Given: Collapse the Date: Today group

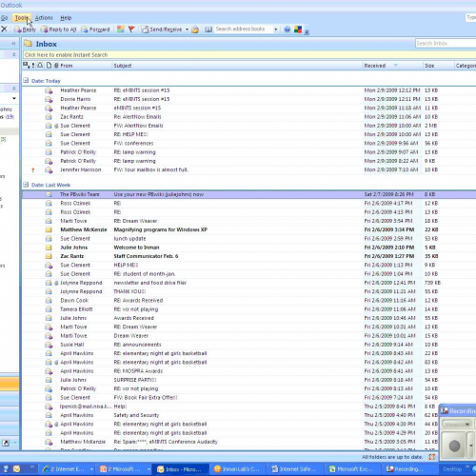Looking at the screenshot, I should tap(26, 81).
